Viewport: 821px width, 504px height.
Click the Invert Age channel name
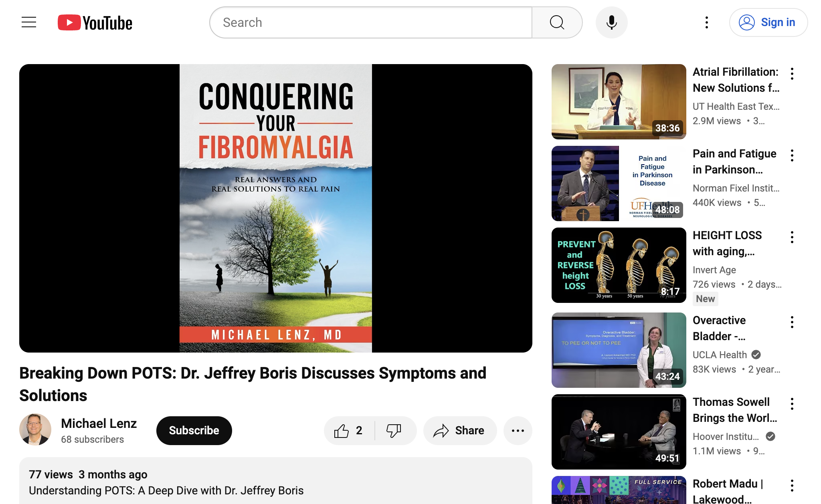714,270
